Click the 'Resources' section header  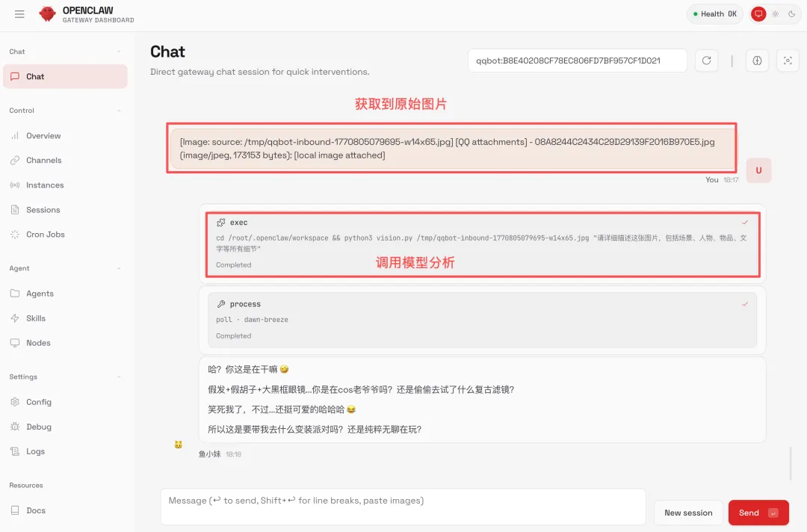pyautogui.click(x=26, y=485)
